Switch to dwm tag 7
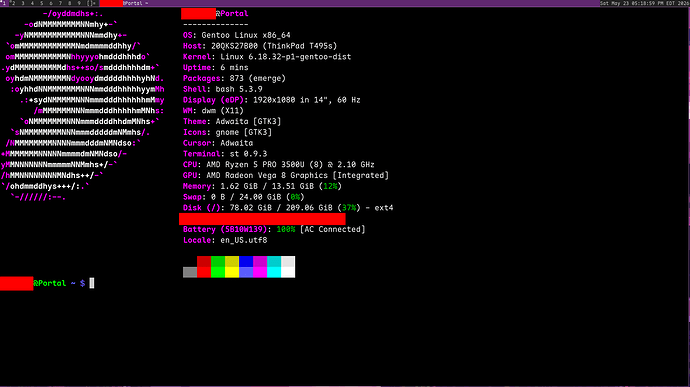The height and width of the screenshot is (387, 690). 60,3
